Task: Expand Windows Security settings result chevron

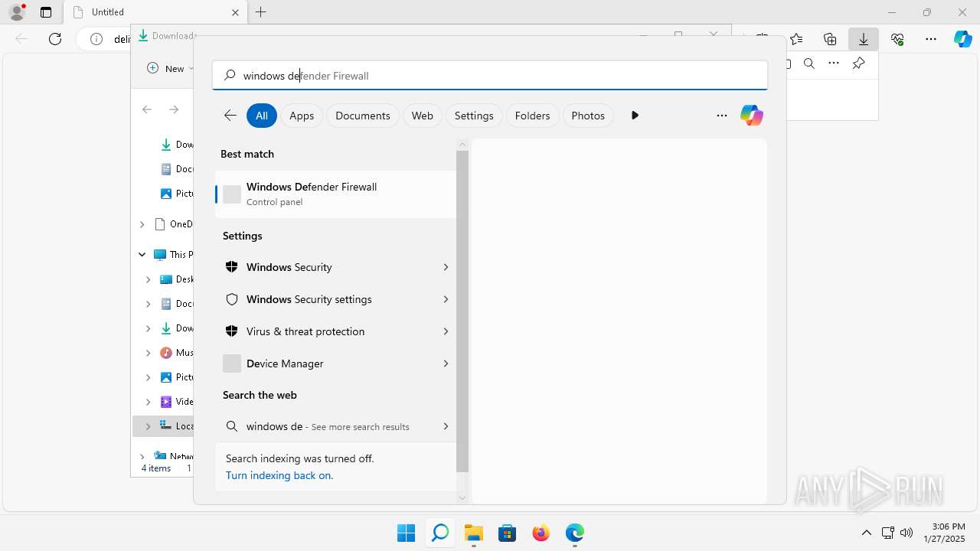Action: click(x=446, y=299)
